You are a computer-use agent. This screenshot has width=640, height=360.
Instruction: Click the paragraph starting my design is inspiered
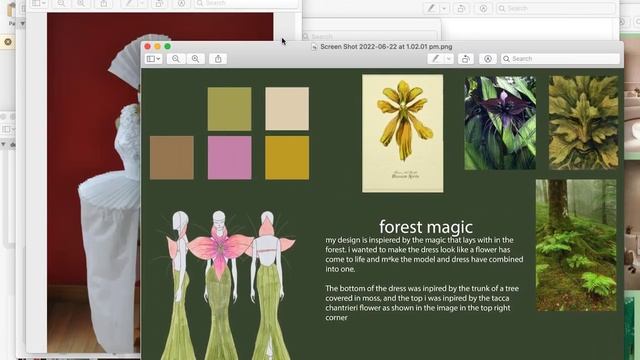click(x=424, y=254)
